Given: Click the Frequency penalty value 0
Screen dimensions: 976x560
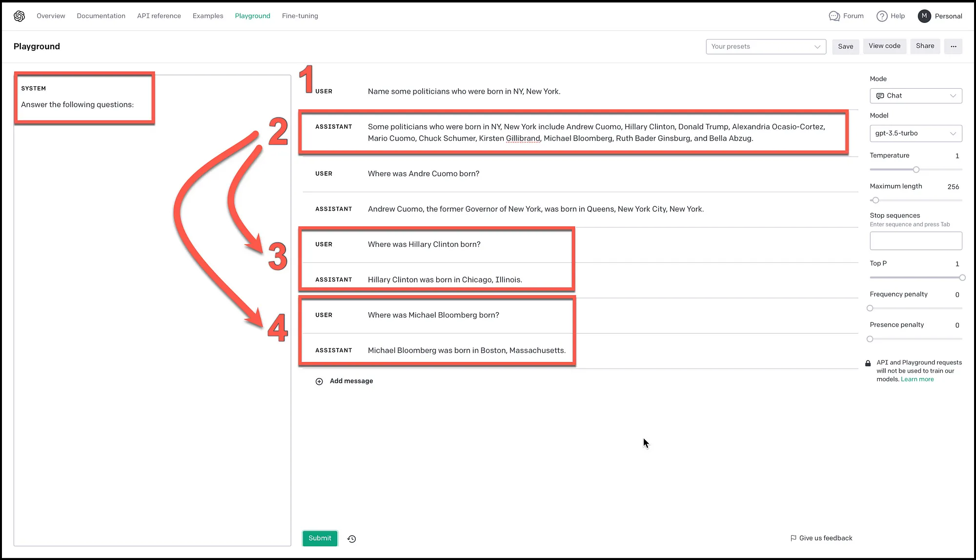Looking at the screenshot, I should click(x=957, y=295).
